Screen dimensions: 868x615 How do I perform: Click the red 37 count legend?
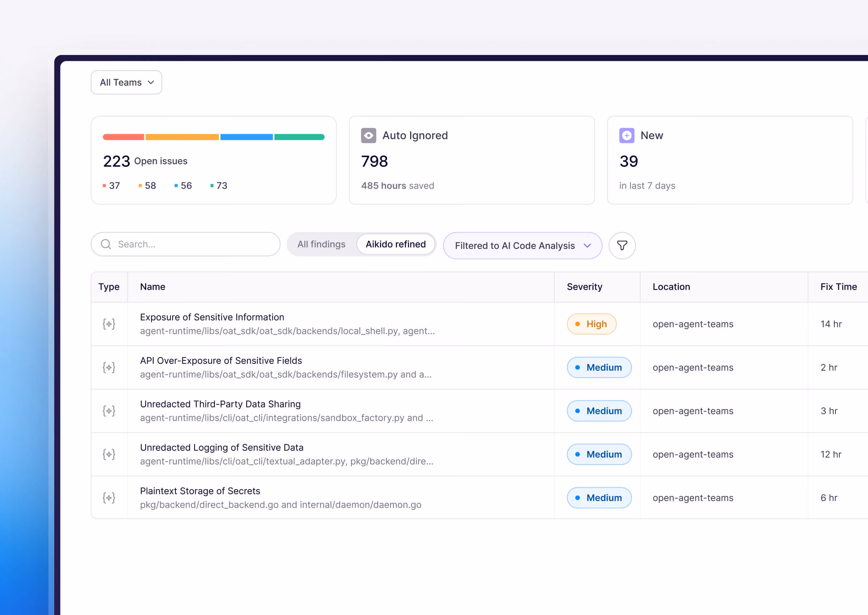(111, 186)
